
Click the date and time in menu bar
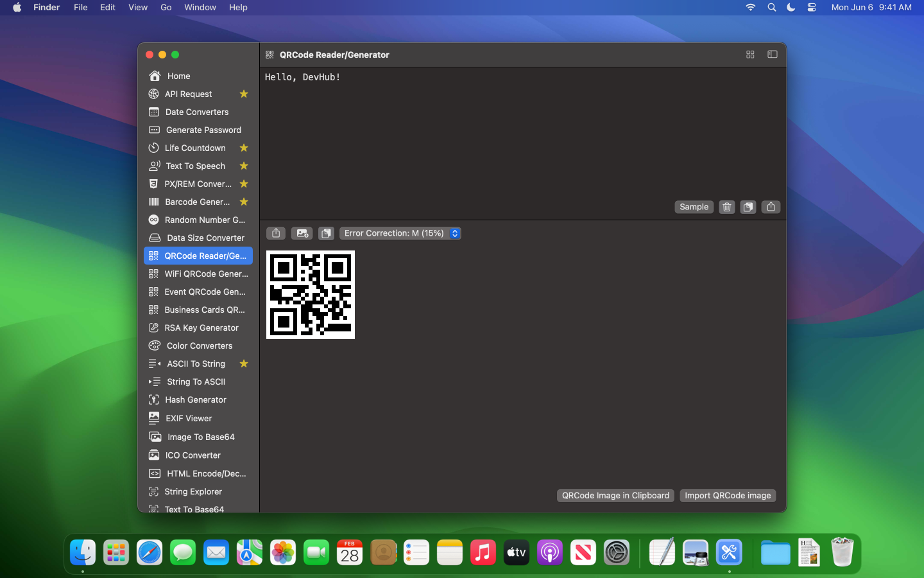coord(871,7)
